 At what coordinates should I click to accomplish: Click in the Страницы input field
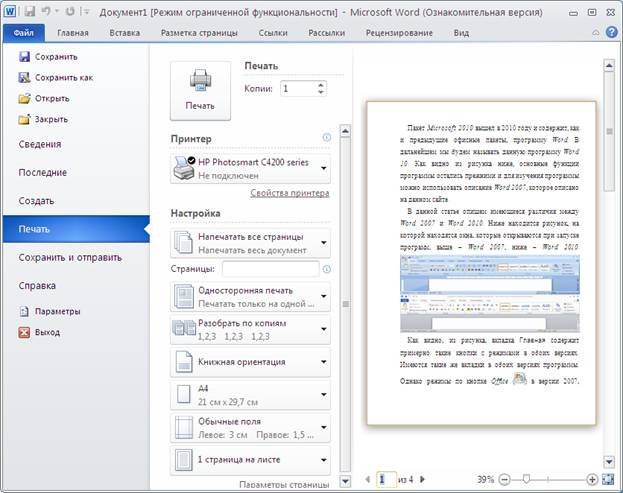click(x=270, y=269)
